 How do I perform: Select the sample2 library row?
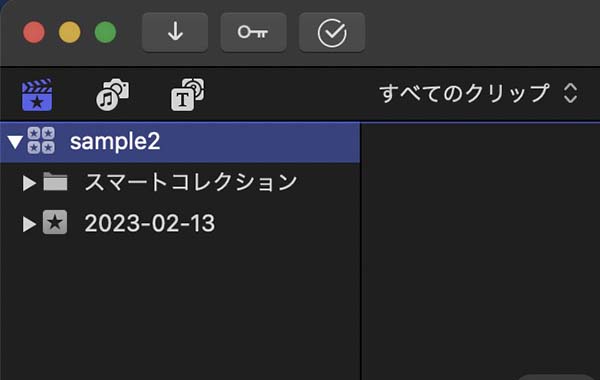pos(180,142)
